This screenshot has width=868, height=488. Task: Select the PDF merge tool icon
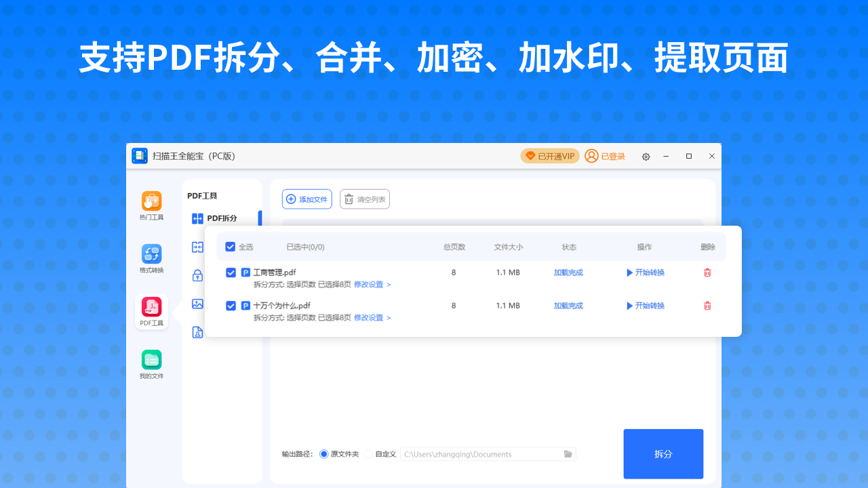(x=197, y=246)
